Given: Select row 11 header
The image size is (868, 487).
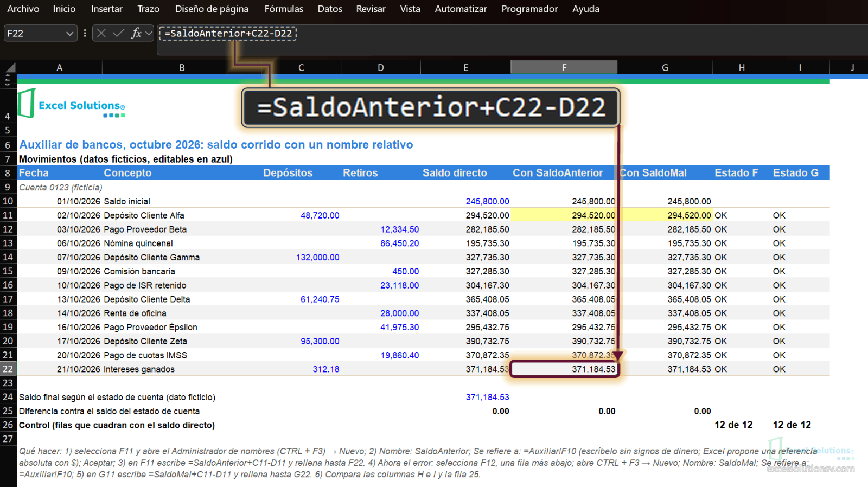Looking at the screenshot, I should 8,215.
